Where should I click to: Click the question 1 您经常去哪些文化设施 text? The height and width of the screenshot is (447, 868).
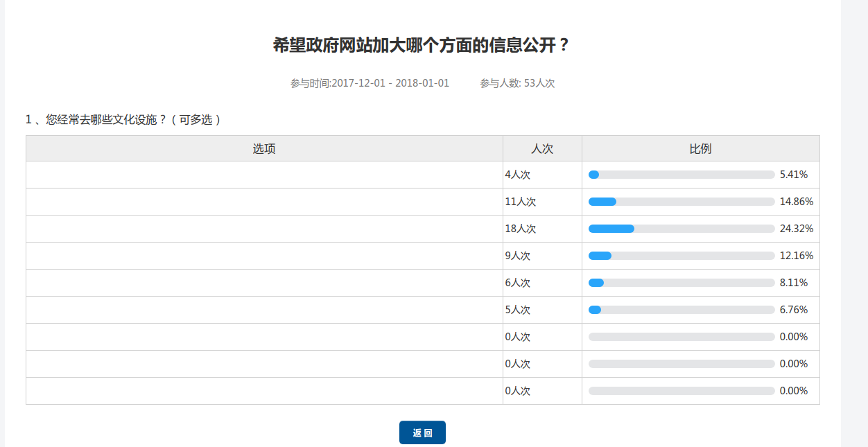[123, 119]
